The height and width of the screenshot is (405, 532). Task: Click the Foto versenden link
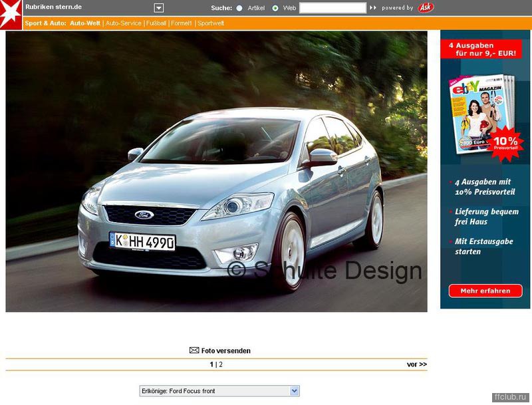point(225,350)
